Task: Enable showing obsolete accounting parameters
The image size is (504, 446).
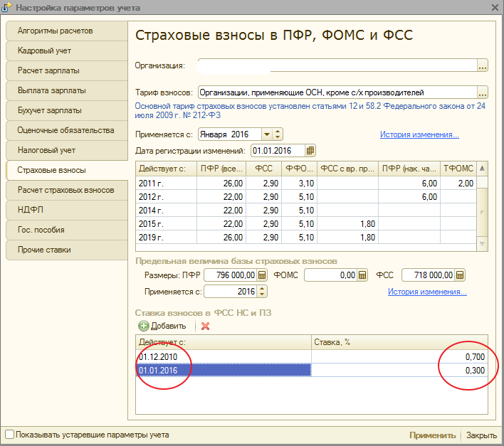Action: click(10, 434)
